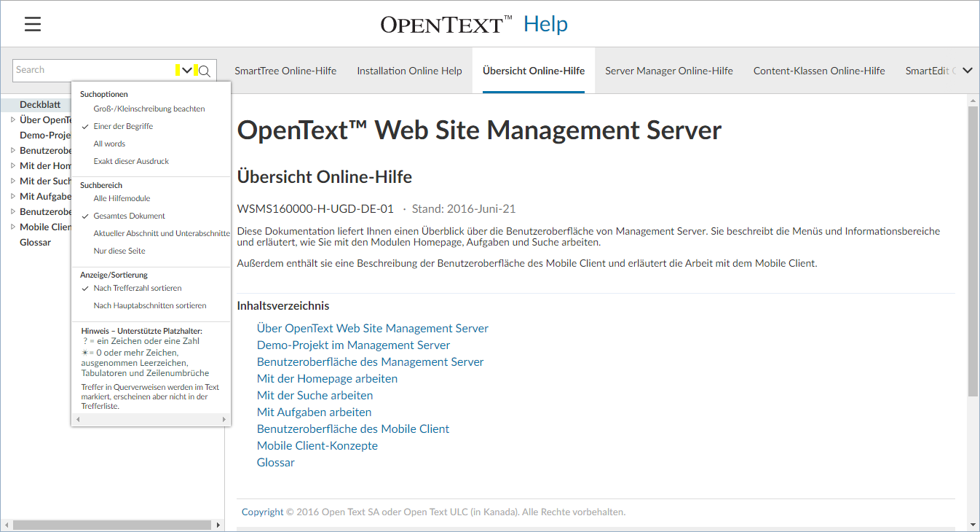Click the OpenText Help logo
This screenshot has width=980, height=532.
(x=474, y=24)
